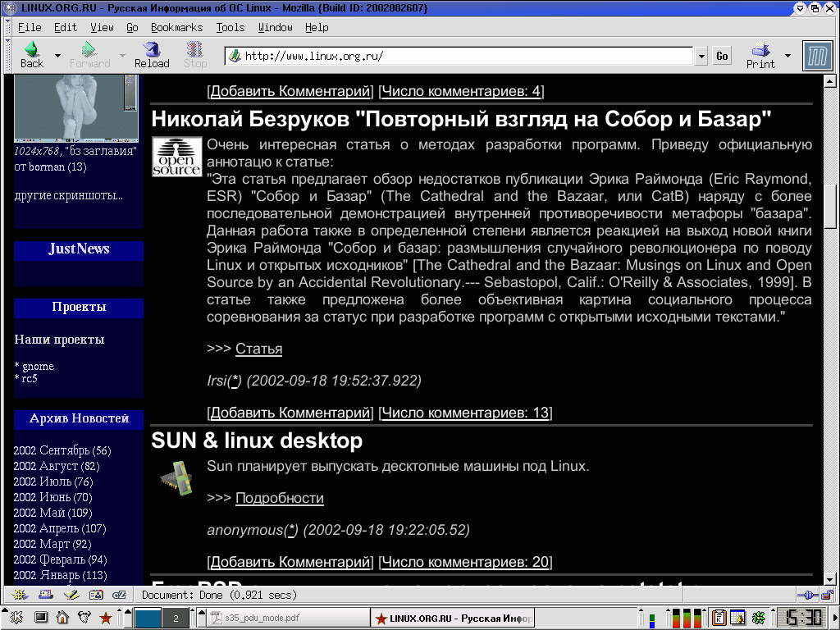
Task: Open the Back button history dropdown
Action: (x=57, y=55)
